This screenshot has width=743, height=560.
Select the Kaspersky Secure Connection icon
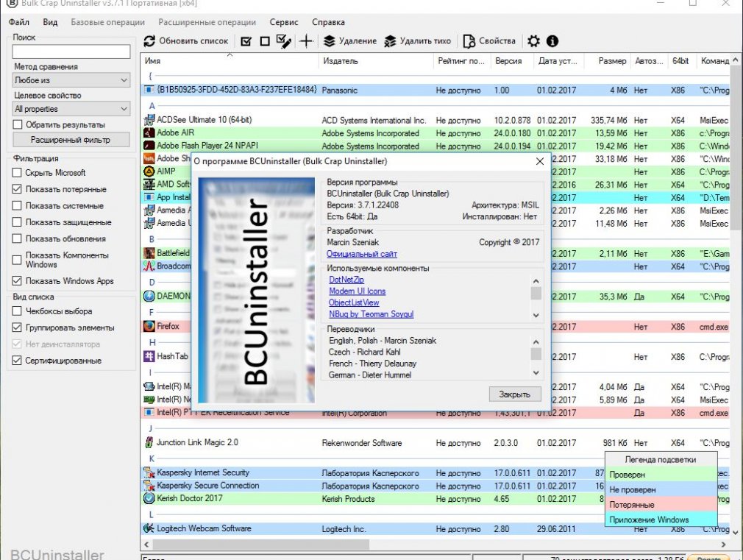[x=149, y=486]
